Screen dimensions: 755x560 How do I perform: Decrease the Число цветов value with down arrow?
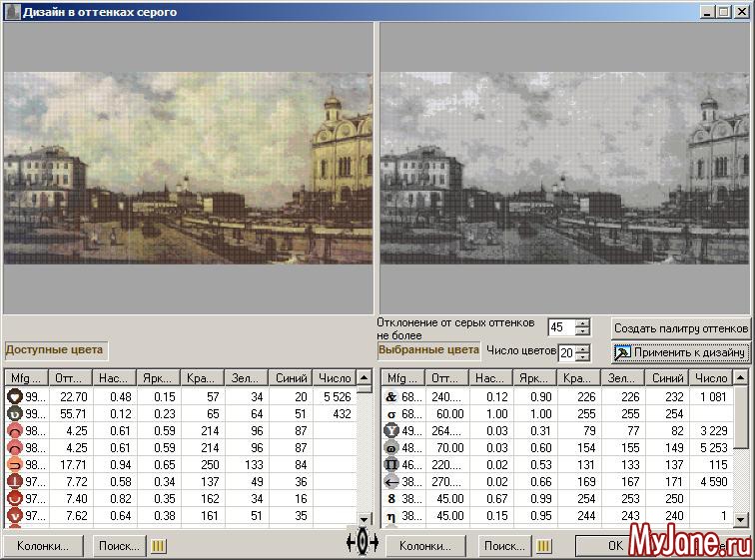pyautogui.click(x=583, y=357)
